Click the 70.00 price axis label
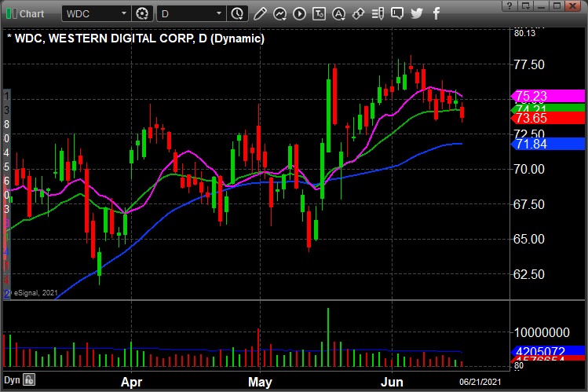Screen dimensions: 588x392 [529, 169]
